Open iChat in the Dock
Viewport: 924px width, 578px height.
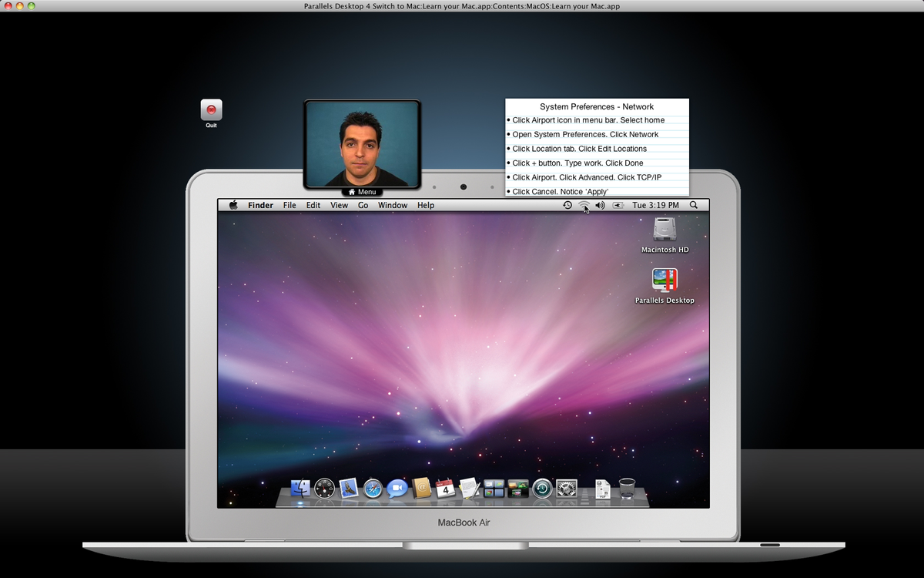396,489
